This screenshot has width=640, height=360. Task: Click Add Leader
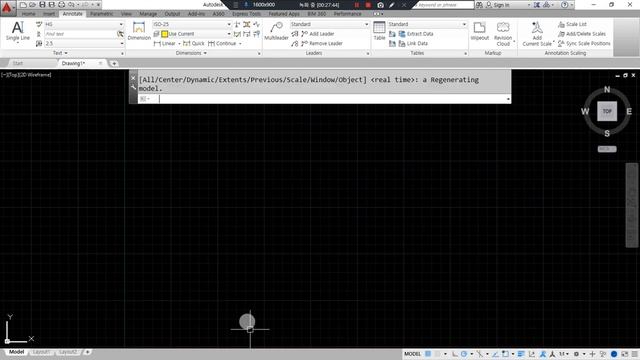318,34
